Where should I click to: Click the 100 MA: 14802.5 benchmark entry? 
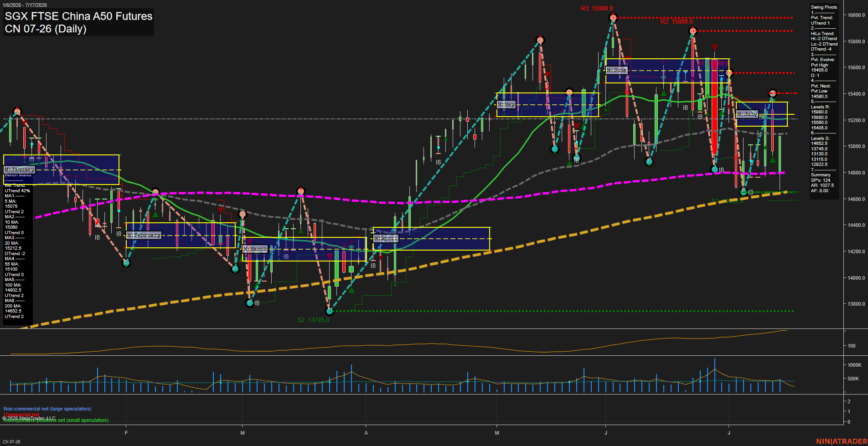pos(13,287)
